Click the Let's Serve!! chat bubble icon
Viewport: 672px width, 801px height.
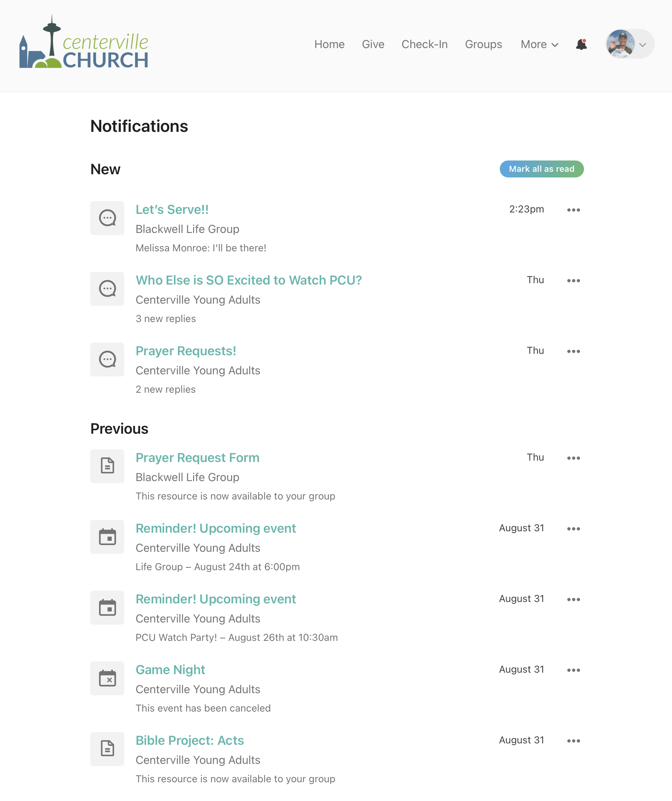(107, 218)
